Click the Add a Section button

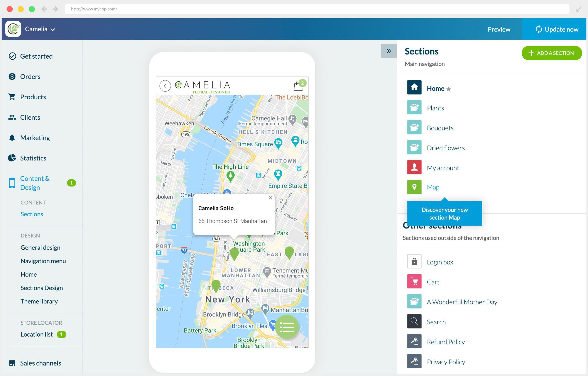point(551,53)
